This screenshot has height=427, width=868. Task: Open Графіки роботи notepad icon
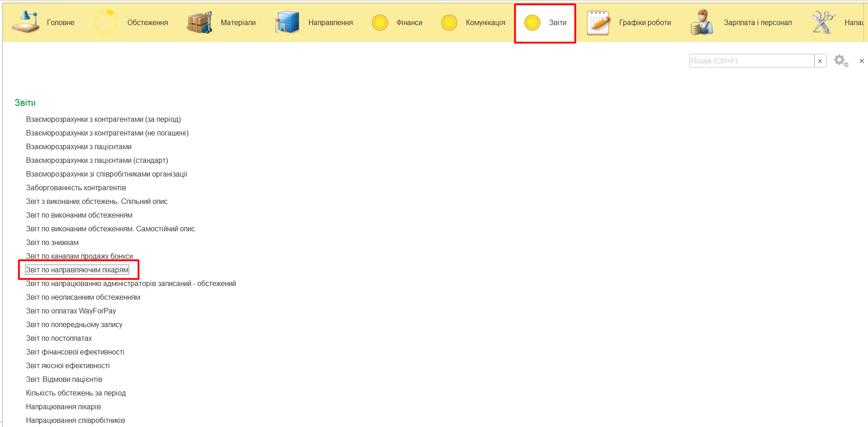[x=598, y=22]
